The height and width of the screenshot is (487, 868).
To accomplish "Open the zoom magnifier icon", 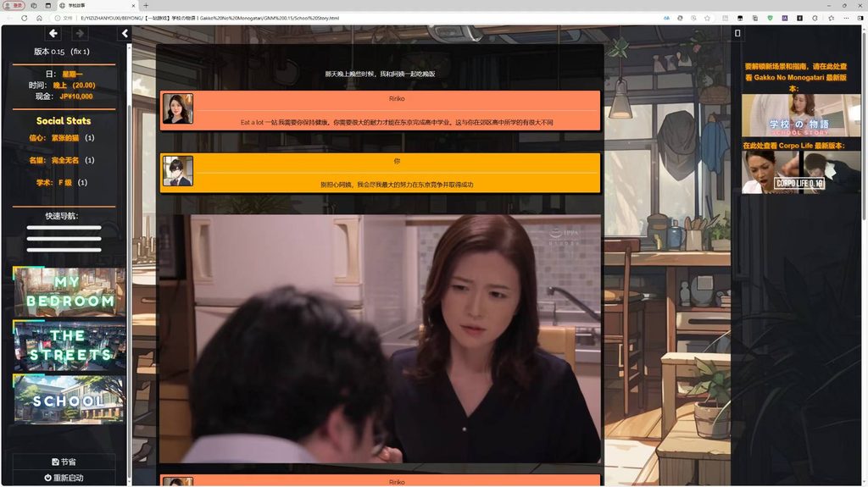I will click(x=693, y=18).
